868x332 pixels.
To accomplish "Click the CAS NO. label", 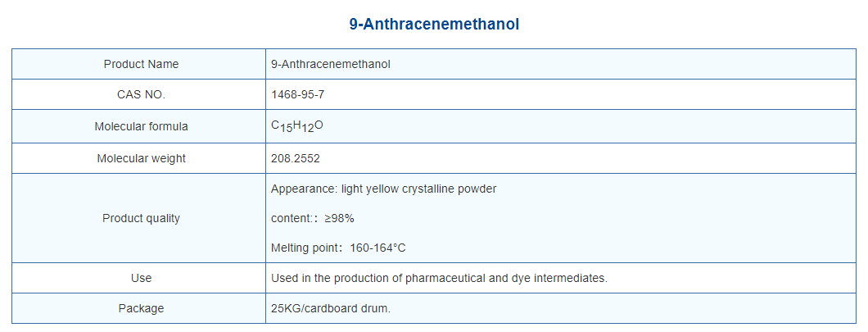I will pos(141,95).
